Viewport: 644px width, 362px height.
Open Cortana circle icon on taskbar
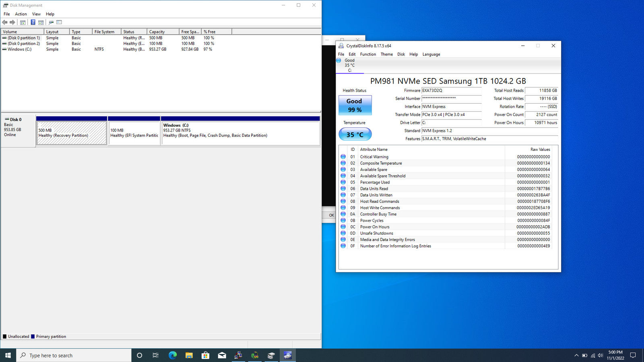click(x=140, y=356)
